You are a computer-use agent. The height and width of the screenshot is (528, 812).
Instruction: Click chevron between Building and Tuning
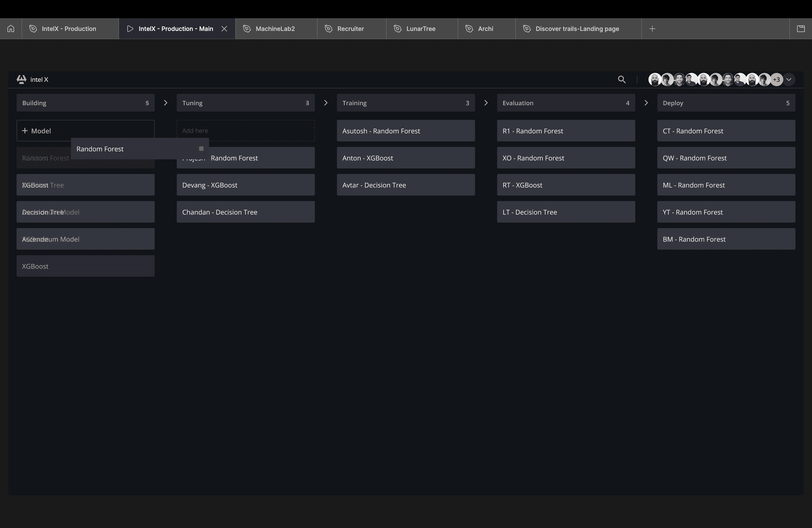tap(165, 103)
